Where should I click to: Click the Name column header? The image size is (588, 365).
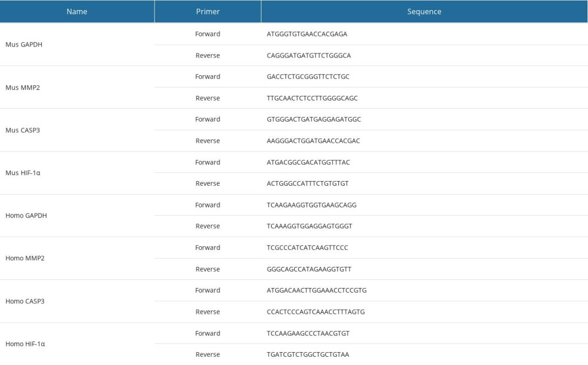tap(77, 12)
